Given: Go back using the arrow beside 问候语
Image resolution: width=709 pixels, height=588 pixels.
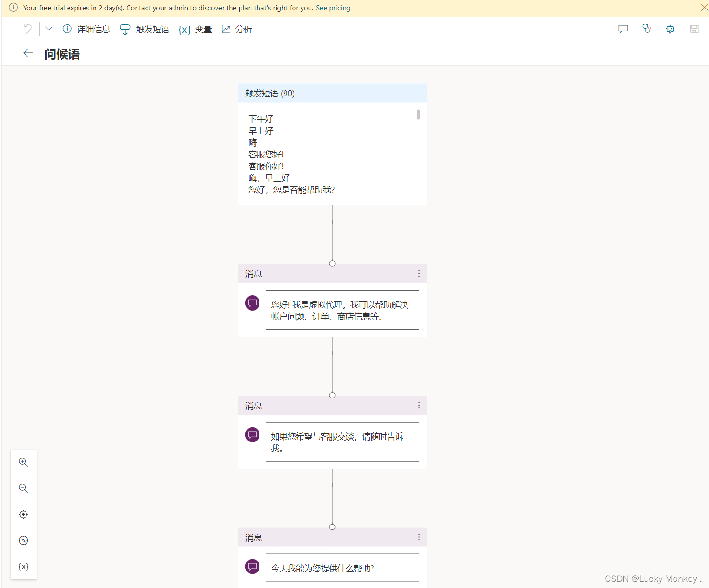Looking at the screenshot, I should (28, 53).
